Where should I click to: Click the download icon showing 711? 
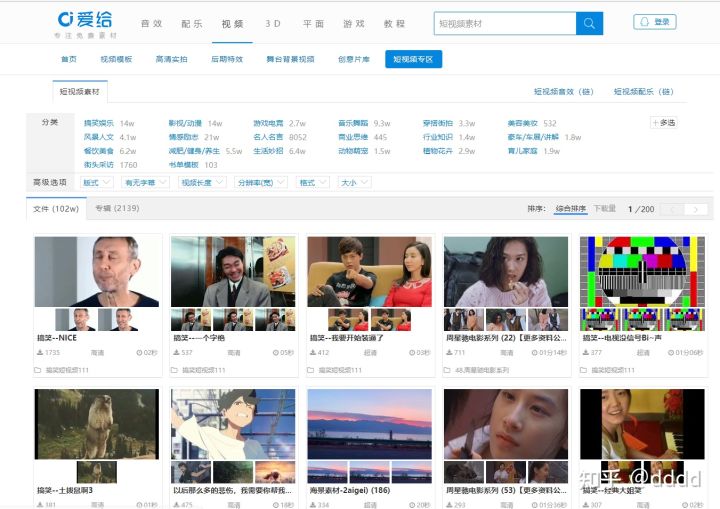click(449, 353)
